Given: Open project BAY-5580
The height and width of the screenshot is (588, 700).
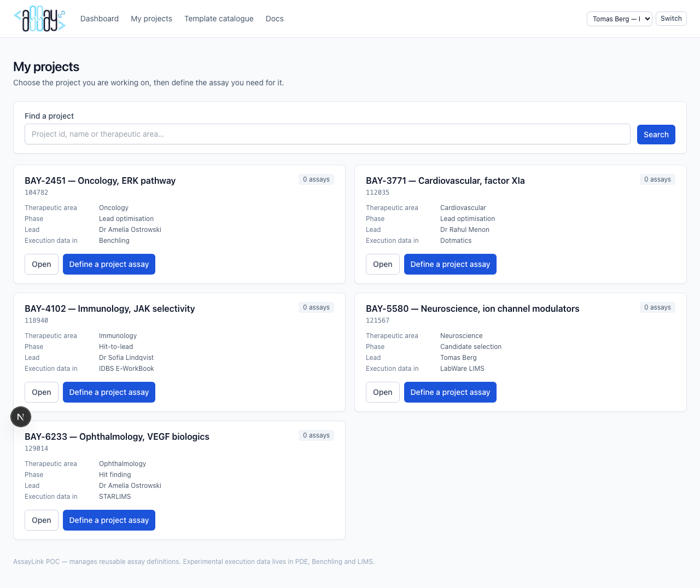Looking at the screenshot, I should point(383,392).
